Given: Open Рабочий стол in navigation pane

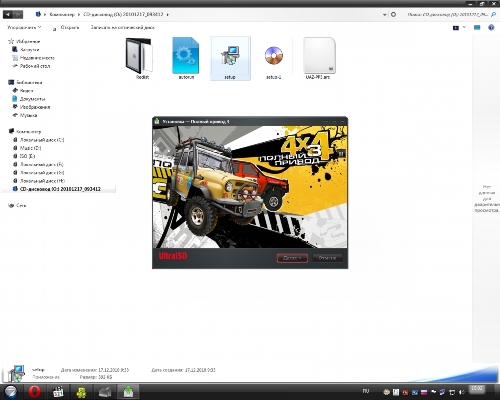Looking at the screenshot, I should (35, 66).
